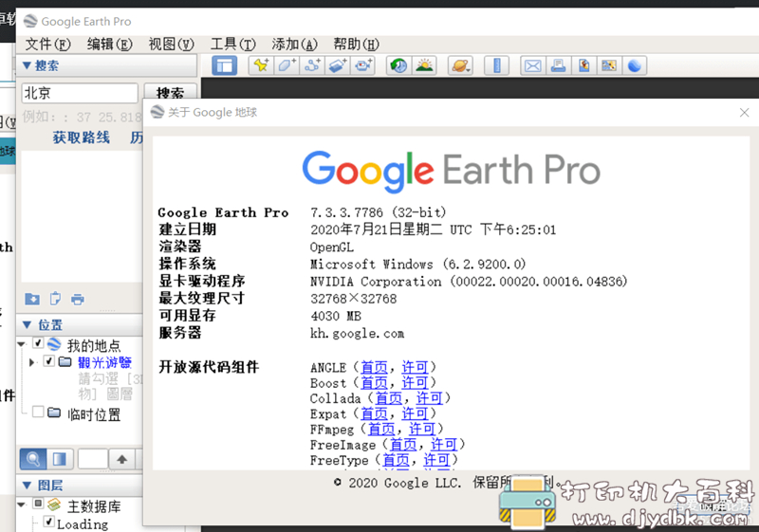This screenshot has height=532, width=759.
Task: Open the FFmpeg 许可 link
Action: coord(422,430)
